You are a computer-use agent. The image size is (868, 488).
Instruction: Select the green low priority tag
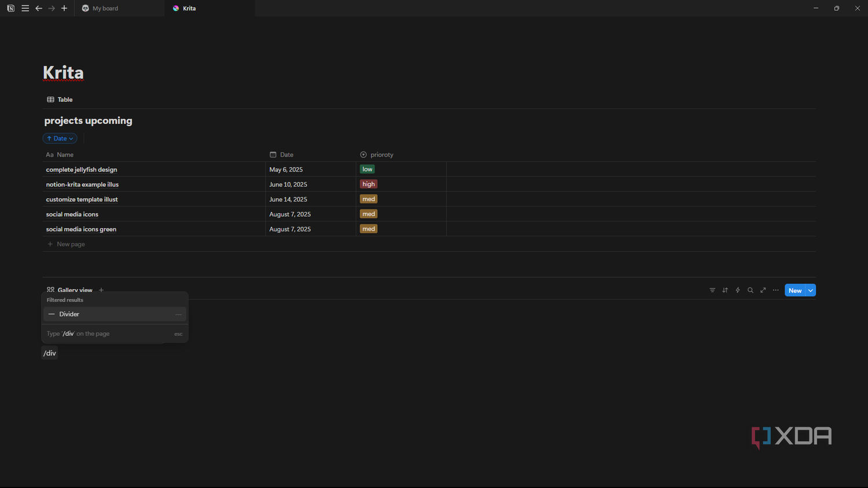click(367, 169)
